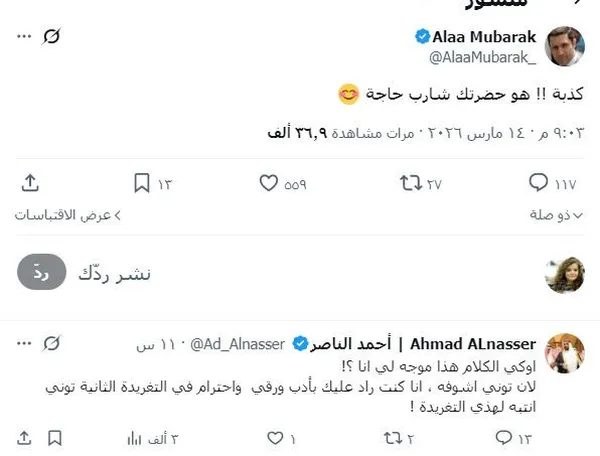Image resolution: width=600 pixels, height=456 pixels.
Task: Reply to Ahmad ALnasser's comment
Action: [x=503, y=438]
